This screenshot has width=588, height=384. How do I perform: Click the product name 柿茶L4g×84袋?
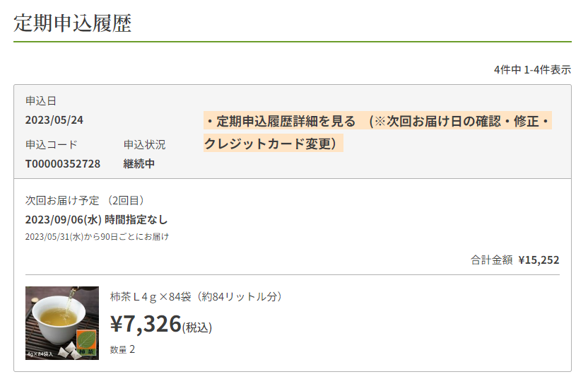click(x=196, y=296)
